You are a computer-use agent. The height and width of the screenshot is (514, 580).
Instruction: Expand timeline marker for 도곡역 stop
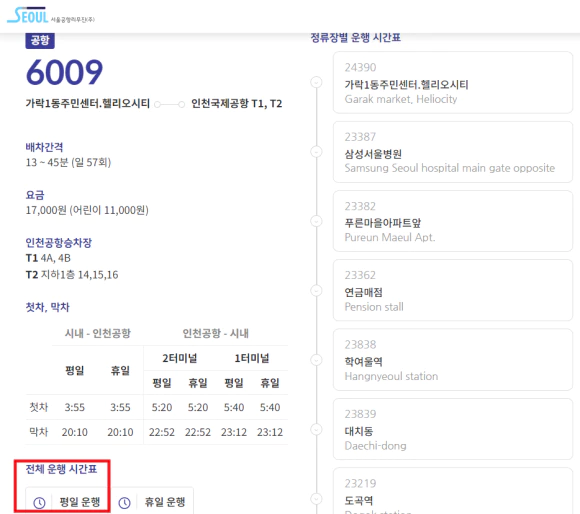[x=316, y=499]
